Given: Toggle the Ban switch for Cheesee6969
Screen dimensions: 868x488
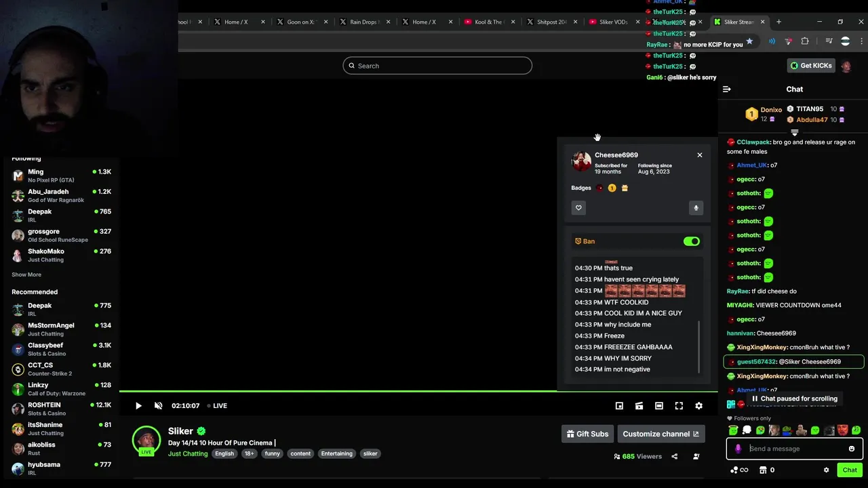Looking at the screenshot, I should 691,241.
